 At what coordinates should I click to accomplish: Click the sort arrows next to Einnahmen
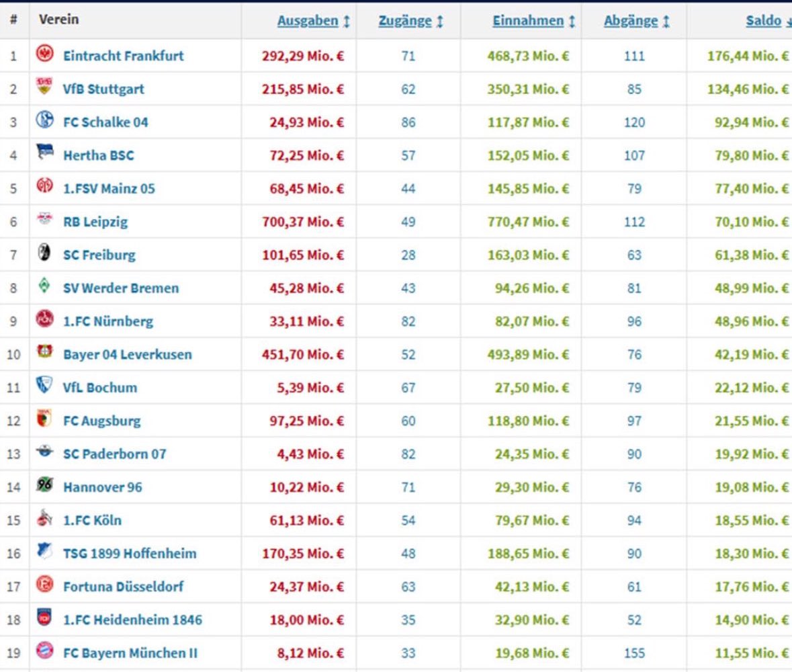pyautogui.click(x=572, y=22)
